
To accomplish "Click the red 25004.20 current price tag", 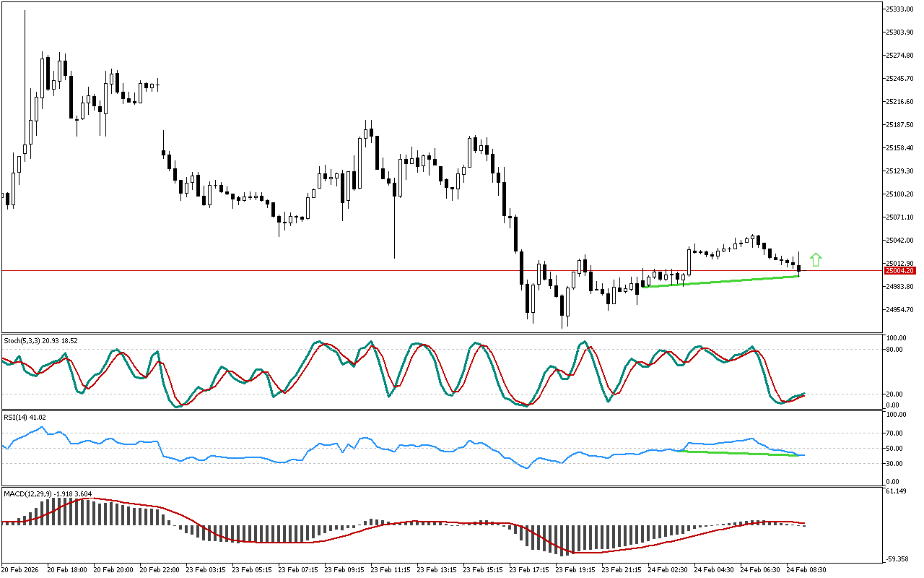I will point(900,270).
